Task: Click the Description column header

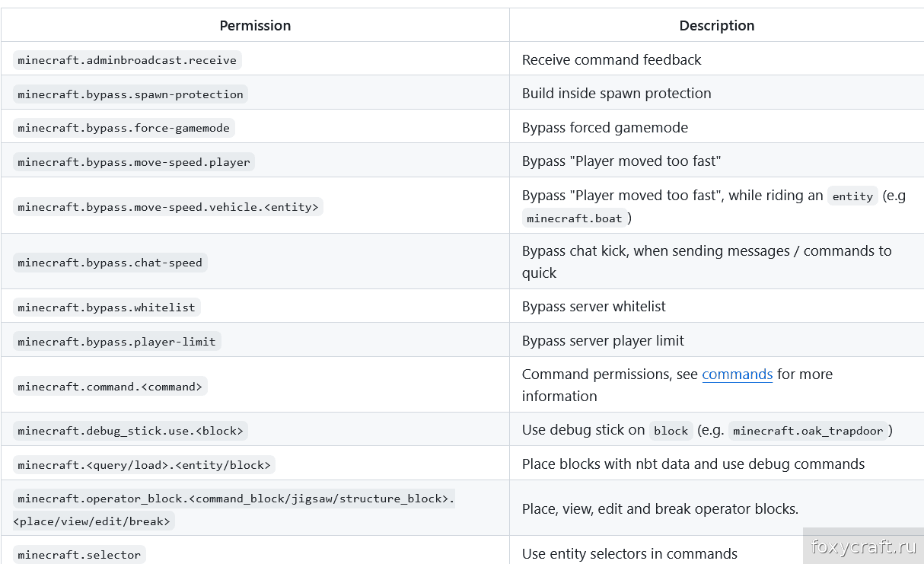Action: pos(716,26)
